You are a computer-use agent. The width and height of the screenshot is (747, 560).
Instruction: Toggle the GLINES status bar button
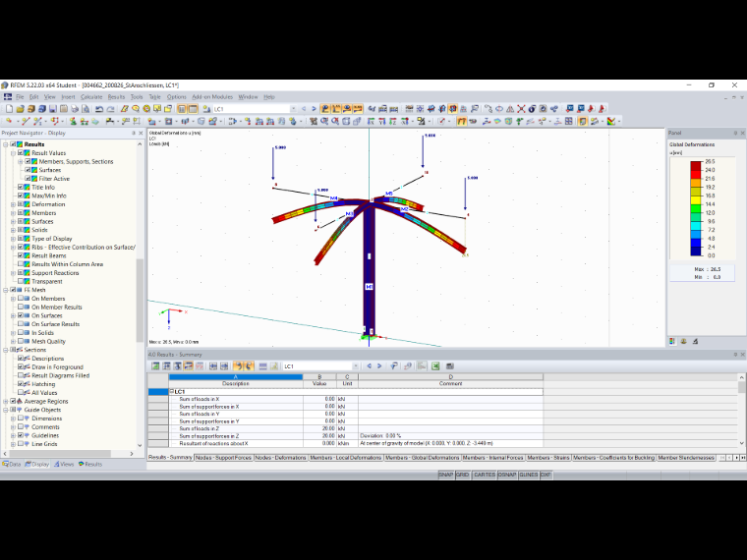[529, 475]
